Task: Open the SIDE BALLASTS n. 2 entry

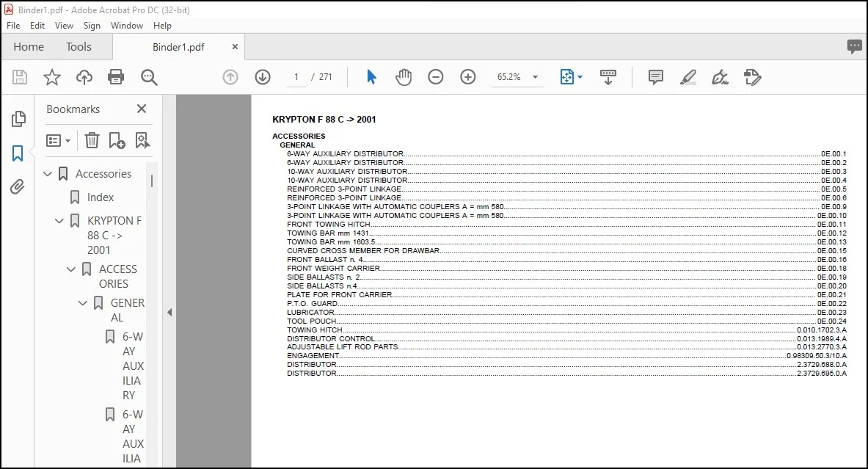Action: coord(566,277)
